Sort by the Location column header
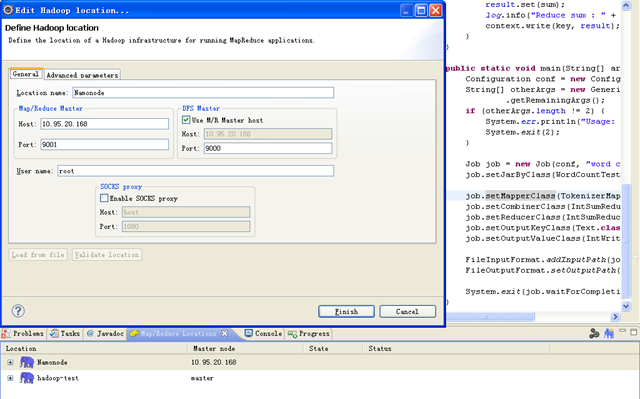The height and width of the screenshot is (399, 640). 95,348
